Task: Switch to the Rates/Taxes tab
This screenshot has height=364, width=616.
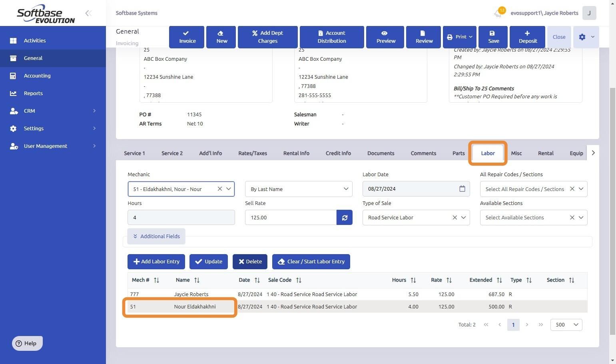Action: (253, 153)
